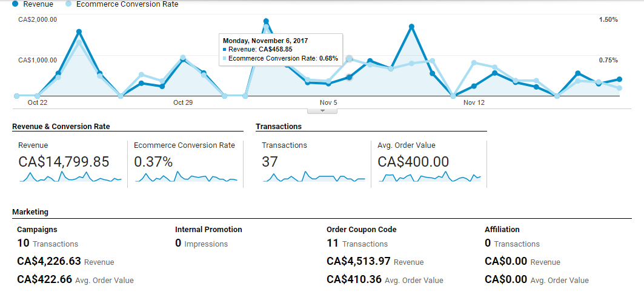Click the Nov 5 date label on the axis
This screenshot has width=644, height=303.
click(328, 103)
